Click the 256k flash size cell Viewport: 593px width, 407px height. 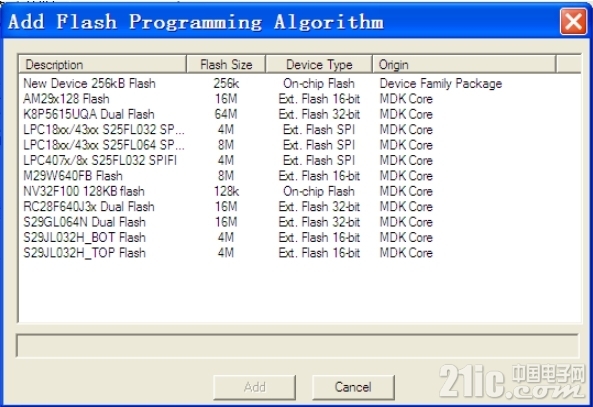point(226,83)
